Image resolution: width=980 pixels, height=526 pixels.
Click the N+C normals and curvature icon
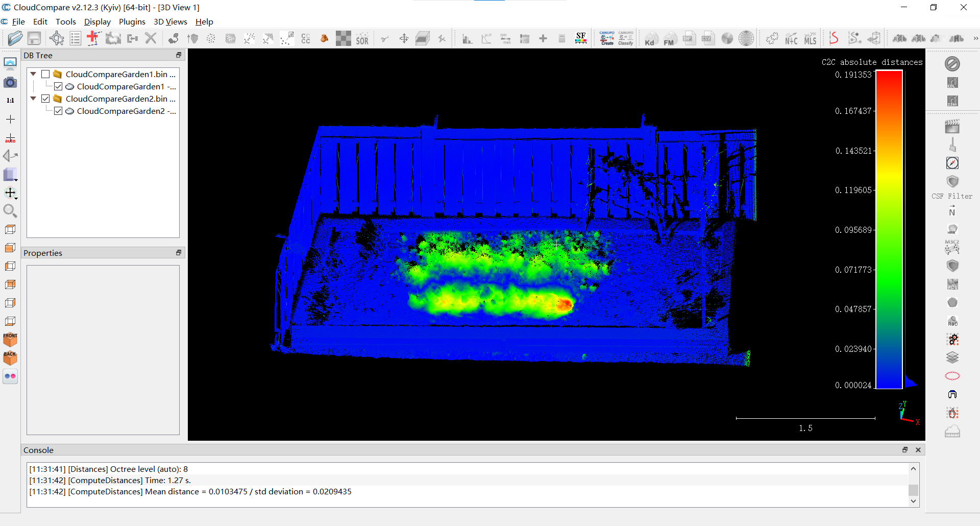791,38
